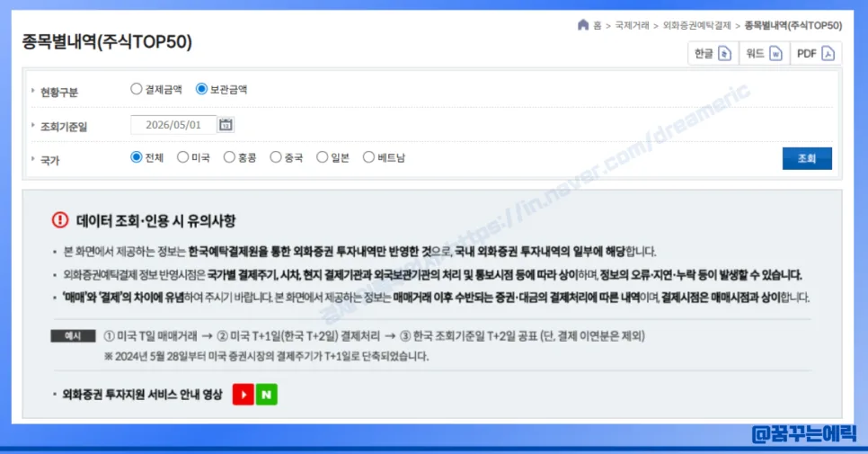Click the 조회기준일 row label
868x454 pixels.
click(64, 127)
